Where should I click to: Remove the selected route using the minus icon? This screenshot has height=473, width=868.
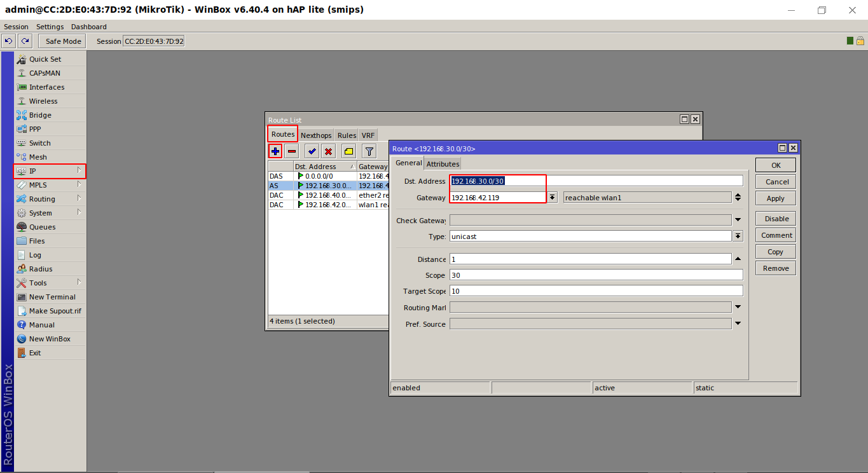(291, 151)
